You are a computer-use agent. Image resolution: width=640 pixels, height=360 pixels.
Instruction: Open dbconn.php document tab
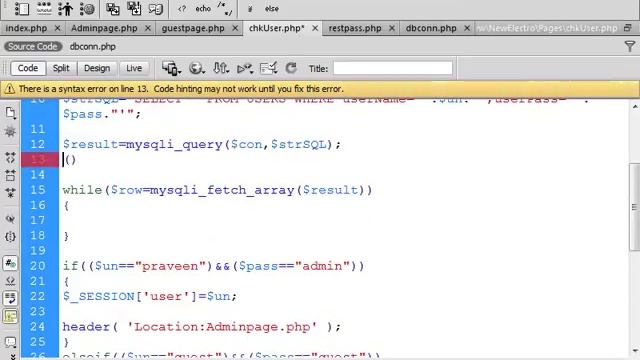click(x=431, y=28)
